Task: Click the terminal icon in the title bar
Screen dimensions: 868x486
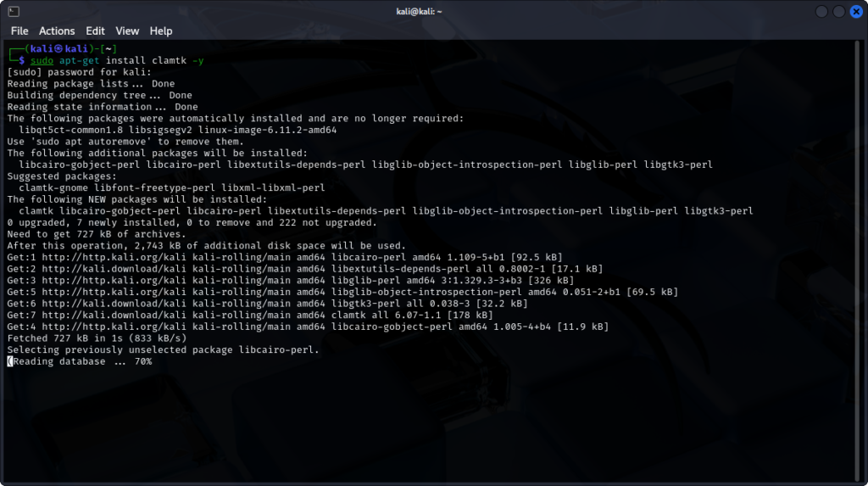Action: point(14,11)
